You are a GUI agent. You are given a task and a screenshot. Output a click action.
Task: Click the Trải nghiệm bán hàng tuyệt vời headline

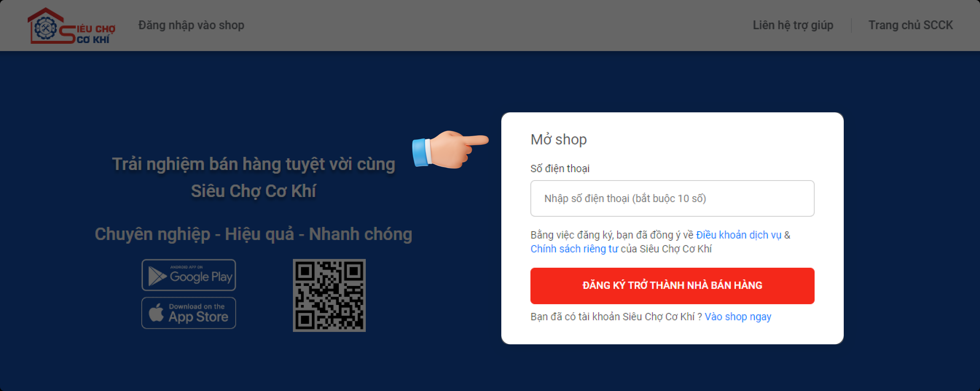click(253, 177)
